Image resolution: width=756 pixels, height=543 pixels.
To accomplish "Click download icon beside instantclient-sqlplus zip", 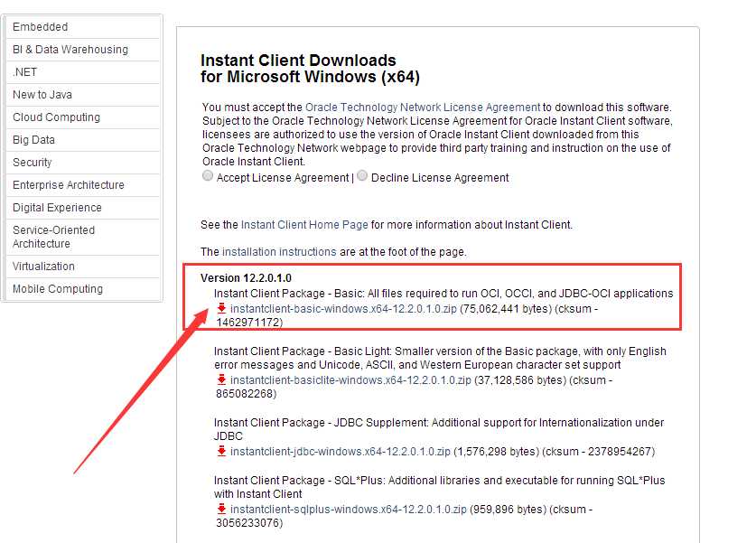I will point(222,509).
